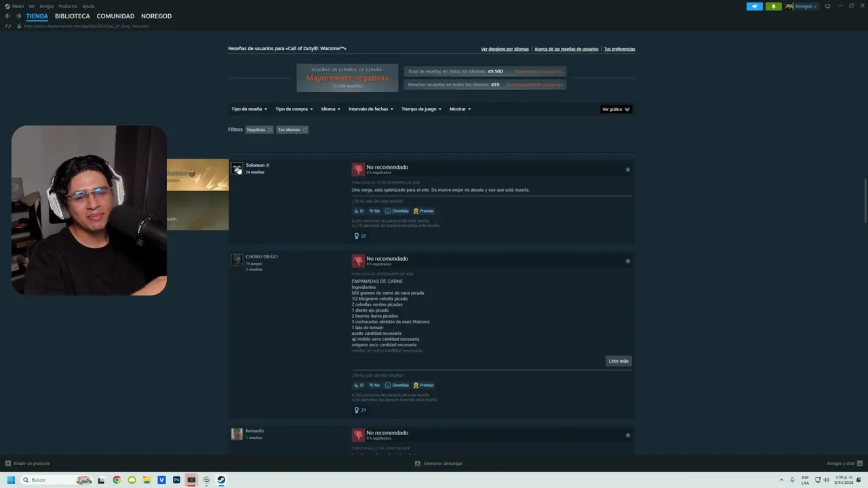The width and height of the screenshot is (868, 488).
Task: Open Acerca de las reseñas de usuarios
Action: click(x=566, y=49)
